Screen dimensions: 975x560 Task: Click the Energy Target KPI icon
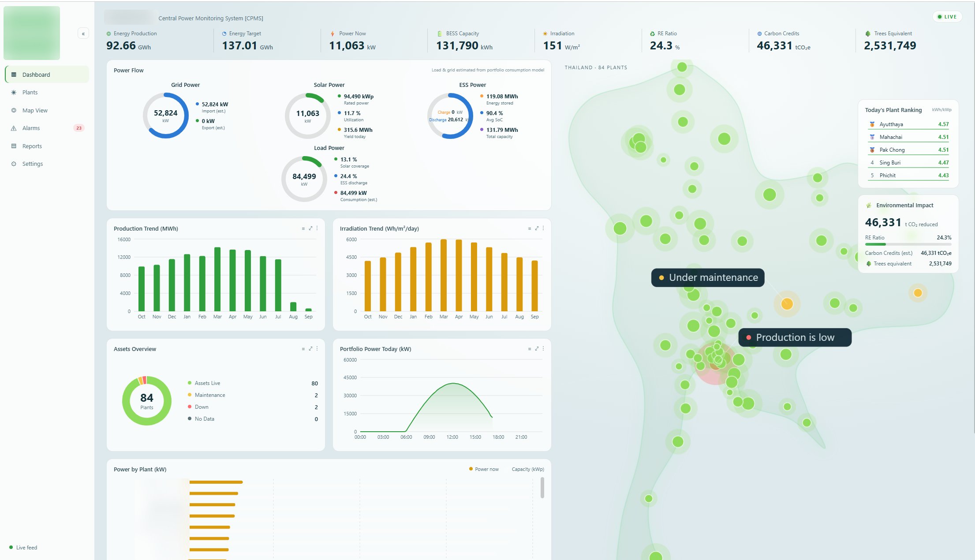[x=224, y=34]
